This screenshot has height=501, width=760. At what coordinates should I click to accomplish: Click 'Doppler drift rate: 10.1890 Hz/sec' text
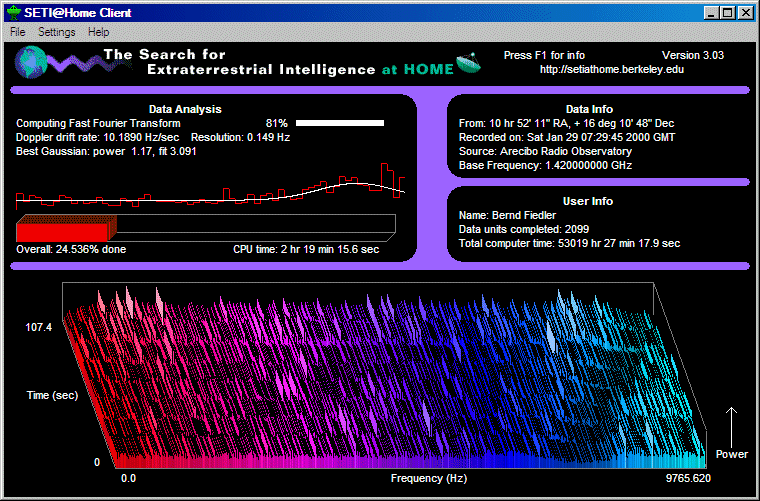point(97,138)
